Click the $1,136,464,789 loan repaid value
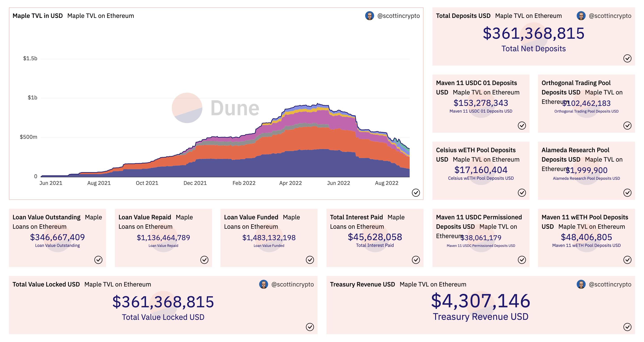The width and height of the screenshot is (644, 342). (163, 237)
